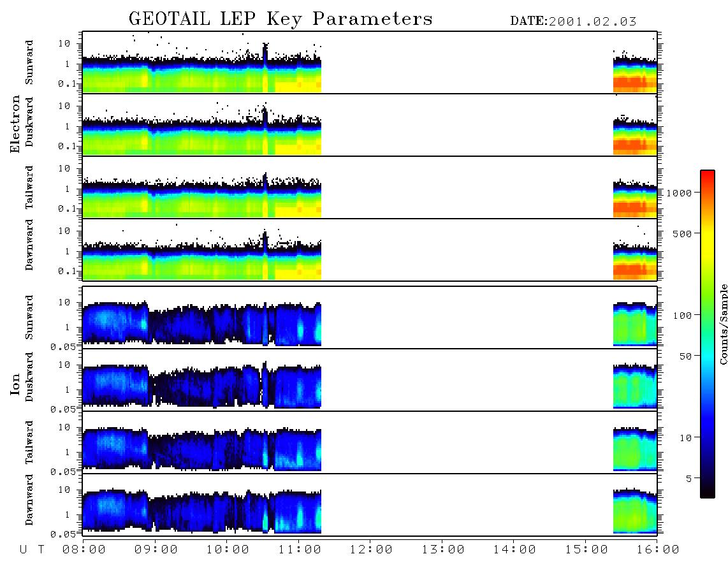The height and width of the screenshot is (561, 728).
Task: Click the vertical "Electron" group label
Action: [15, 124]
